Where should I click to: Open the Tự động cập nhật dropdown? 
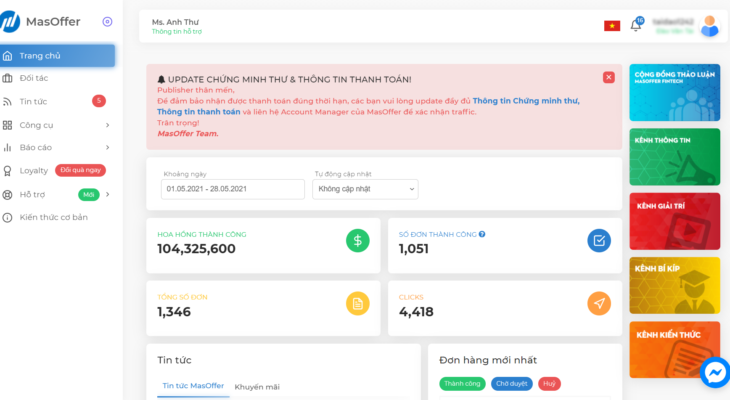coord(365,189)
